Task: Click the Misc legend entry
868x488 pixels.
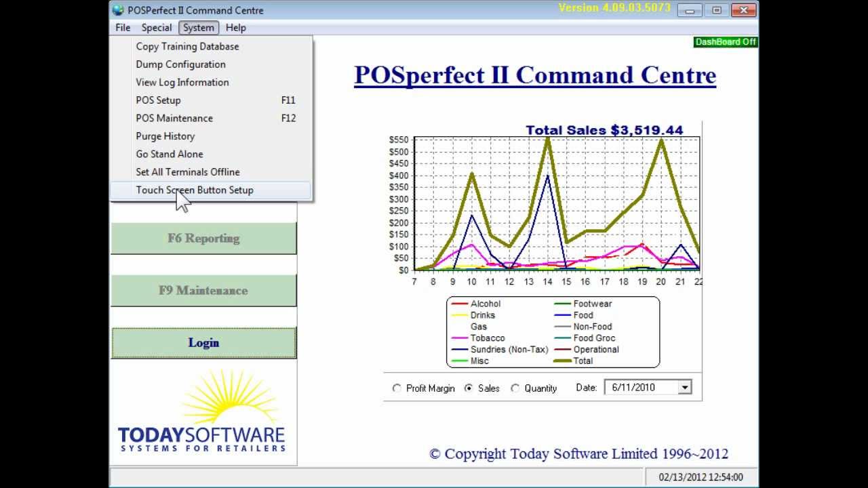Action: 469,361
